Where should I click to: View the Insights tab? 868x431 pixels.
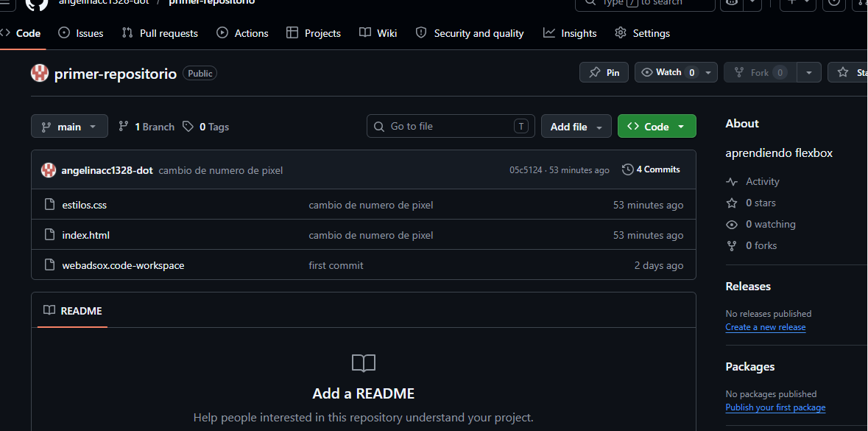pyautogui.click(x=570, y=33)
